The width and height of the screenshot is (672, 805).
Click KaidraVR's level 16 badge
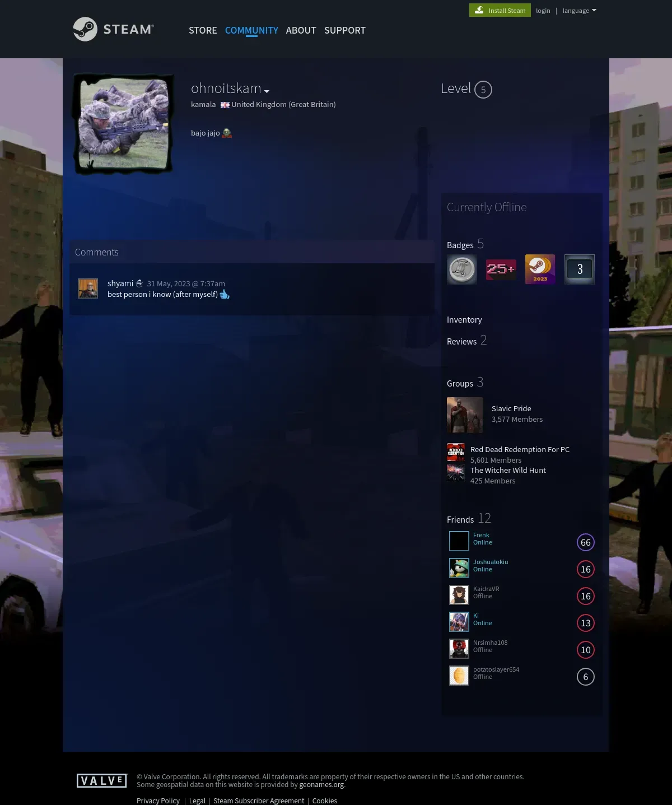[x=586, y=596]
